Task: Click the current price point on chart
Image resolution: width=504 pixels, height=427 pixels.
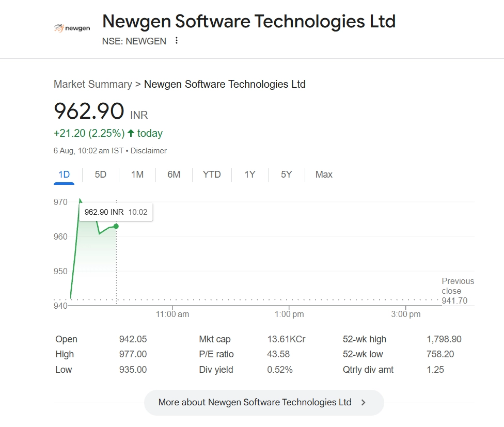Action: 116,226
